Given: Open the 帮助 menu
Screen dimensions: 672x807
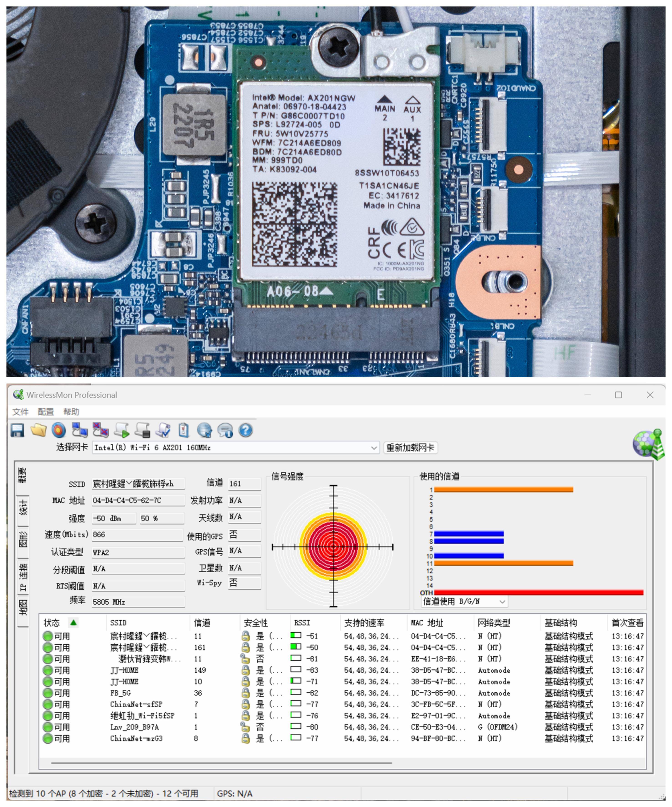Looking at the screenshot, I should click(x=71, y=412).
